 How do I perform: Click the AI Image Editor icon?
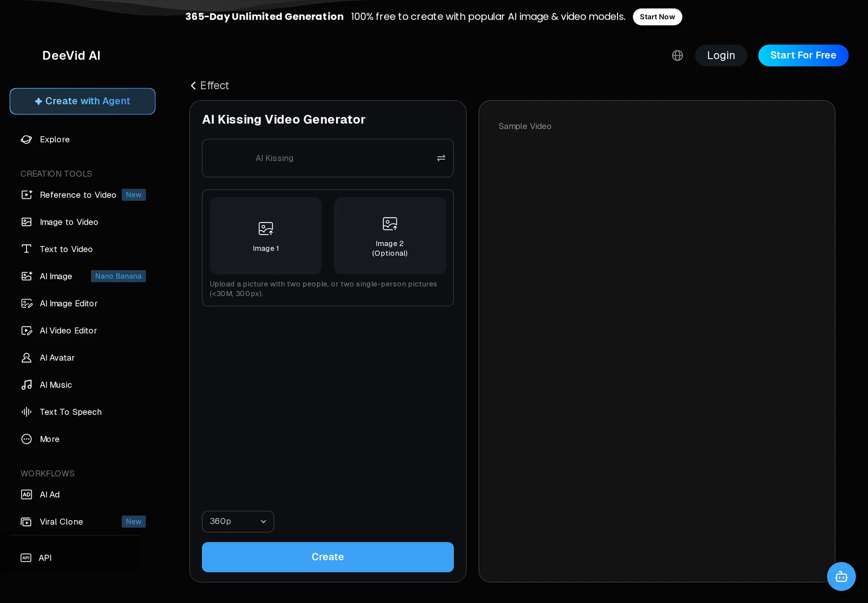[27, 303]
